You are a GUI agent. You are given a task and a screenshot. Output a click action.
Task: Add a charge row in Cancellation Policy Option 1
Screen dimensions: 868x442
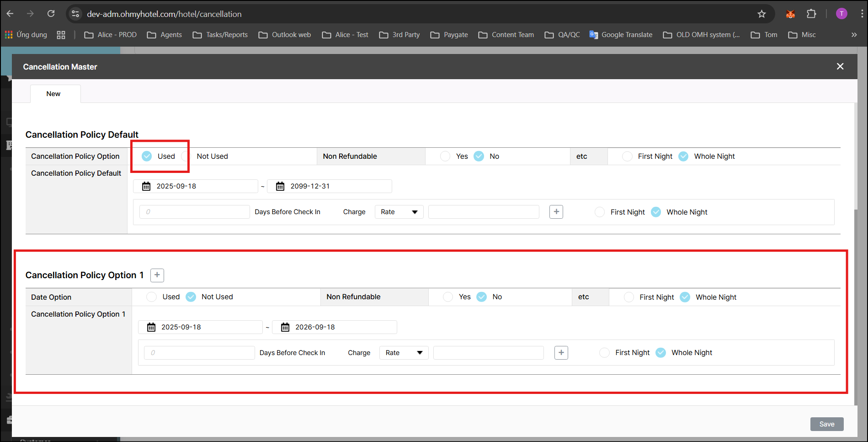561,353
